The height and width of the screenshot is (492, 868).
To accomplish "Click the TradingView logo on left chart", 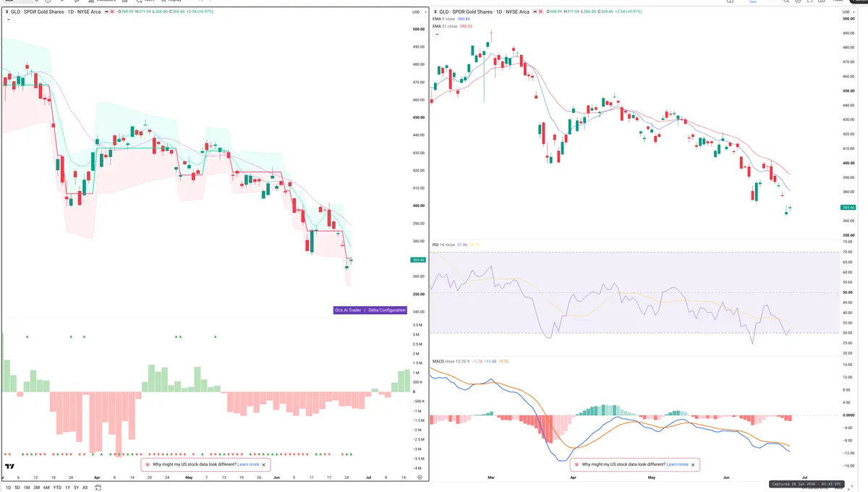I will click(9, 467).
